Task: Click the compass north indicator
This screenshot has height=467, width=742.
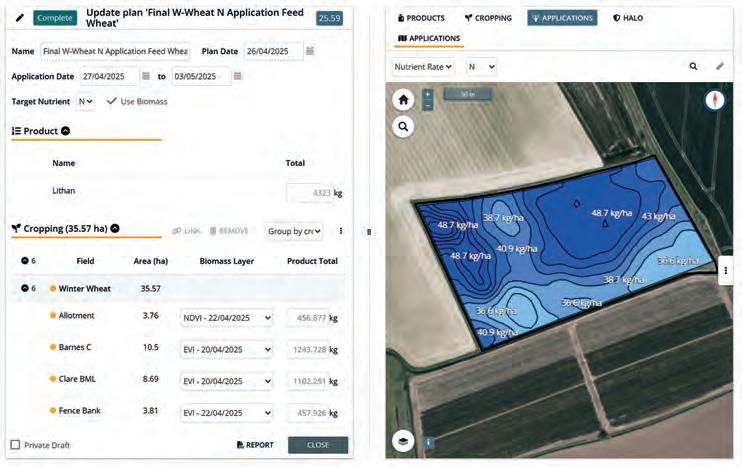Action: [715, 100]
